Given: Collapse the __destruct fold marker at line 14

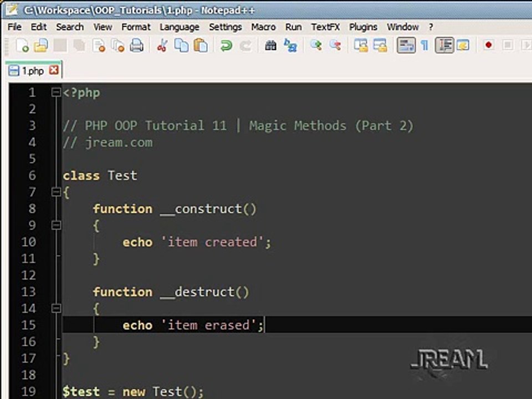Looking at the screenshot, I should 56,309.
